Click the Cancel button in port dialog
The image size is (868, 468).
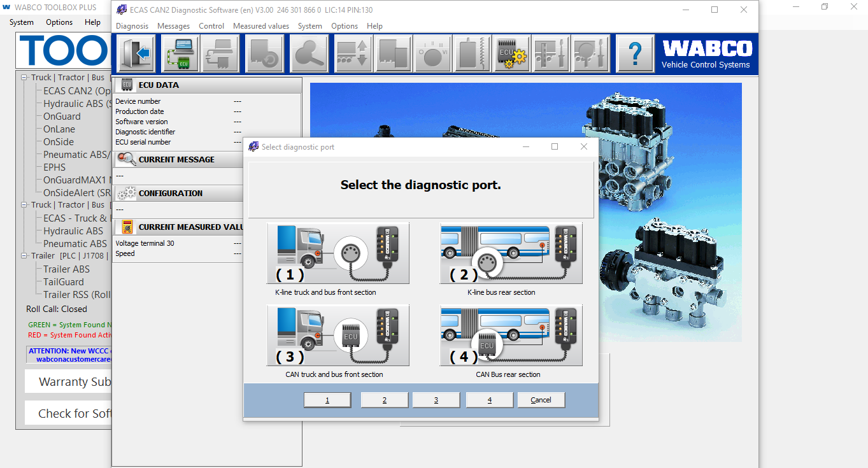point(541,400)
